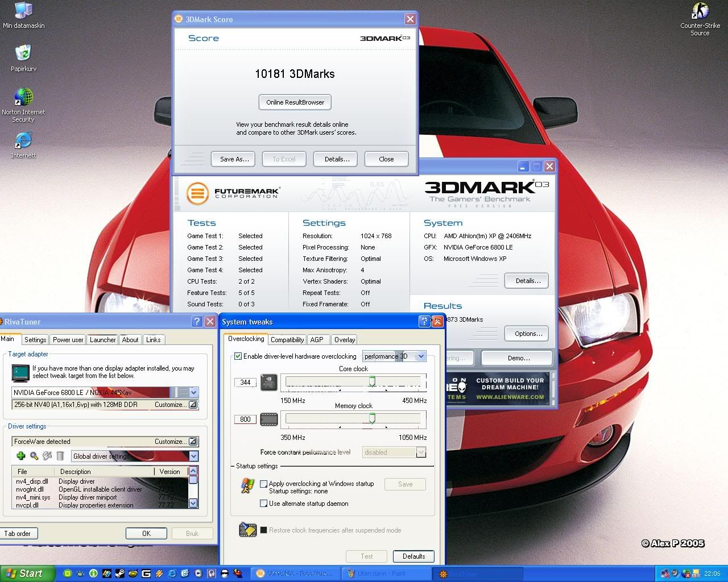
Task: Open the performance 3D dropdown
Action: tap(421, 356)
